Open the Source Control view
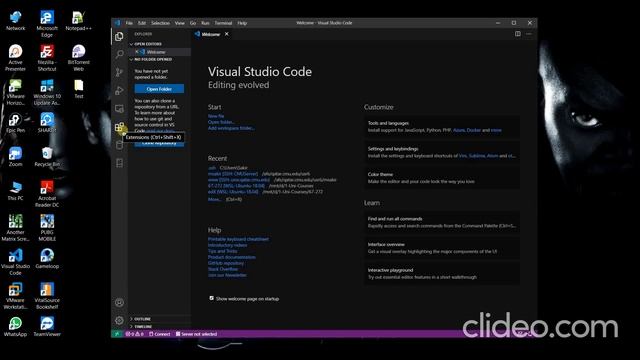Viewport: 640px width, 360px height. (x=119, y=72)
